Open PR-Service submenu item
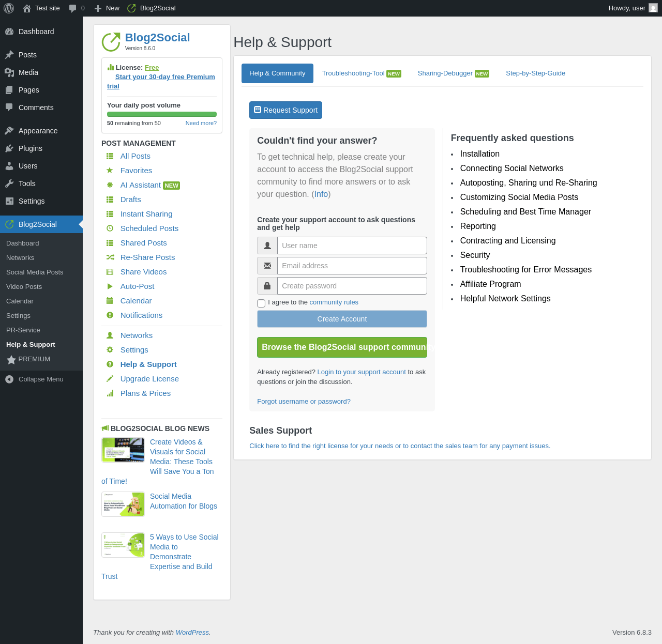This screenshot has width=662, height=644. click(23, 330)
